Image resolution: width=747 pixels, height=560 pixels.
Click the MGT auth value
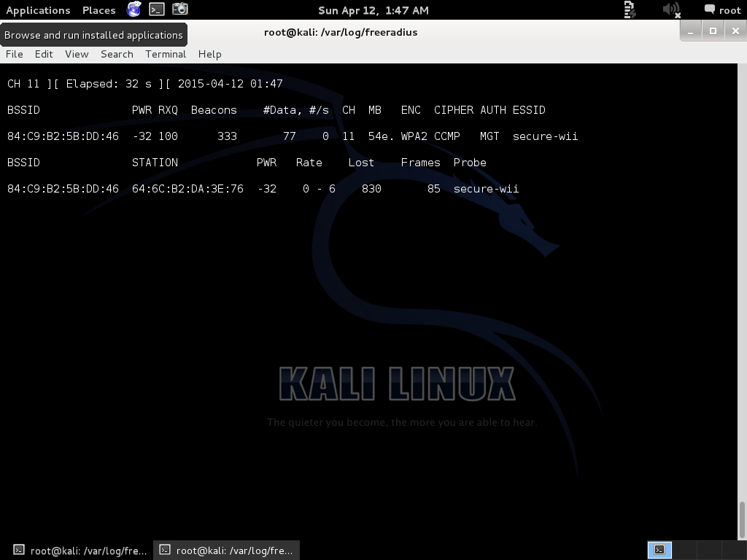tap(489, 136)
